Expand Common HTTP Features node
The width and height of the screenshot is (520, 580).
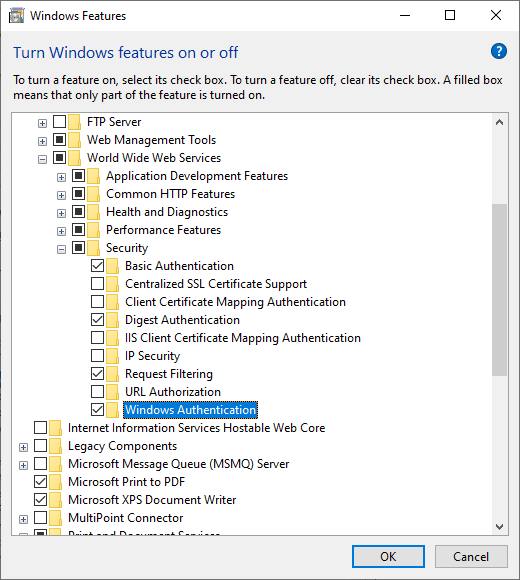pos(61,195)
